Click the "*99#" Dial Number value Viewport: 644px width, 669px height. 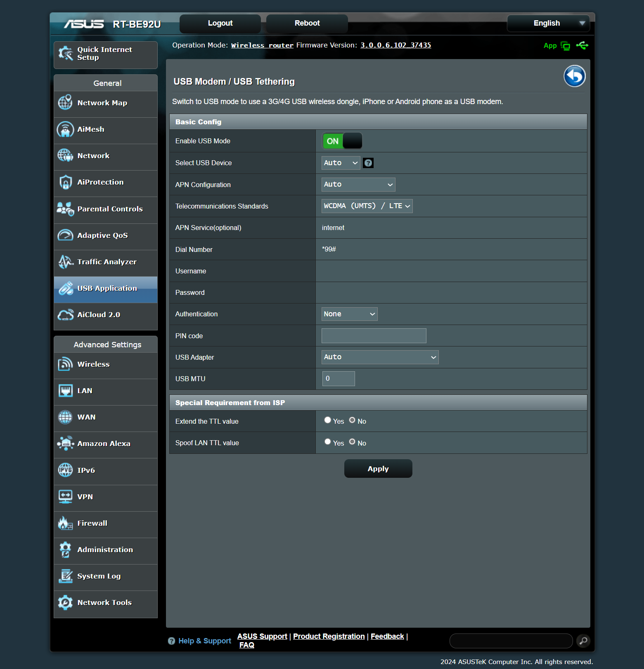329,249
